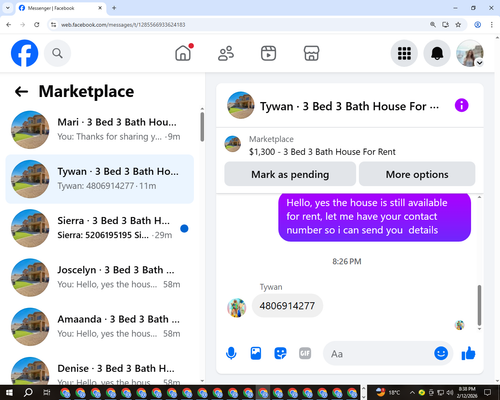This screenshot has width=500, height=400.
Task: Open the Friends icon
Action: coord(226,53)
